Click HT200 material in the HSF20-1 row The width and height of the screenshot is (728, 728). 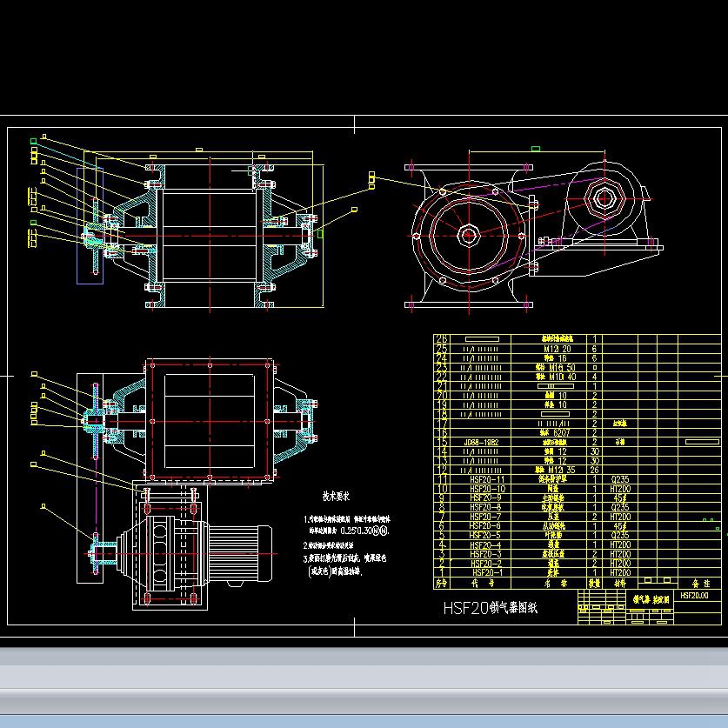620,572
